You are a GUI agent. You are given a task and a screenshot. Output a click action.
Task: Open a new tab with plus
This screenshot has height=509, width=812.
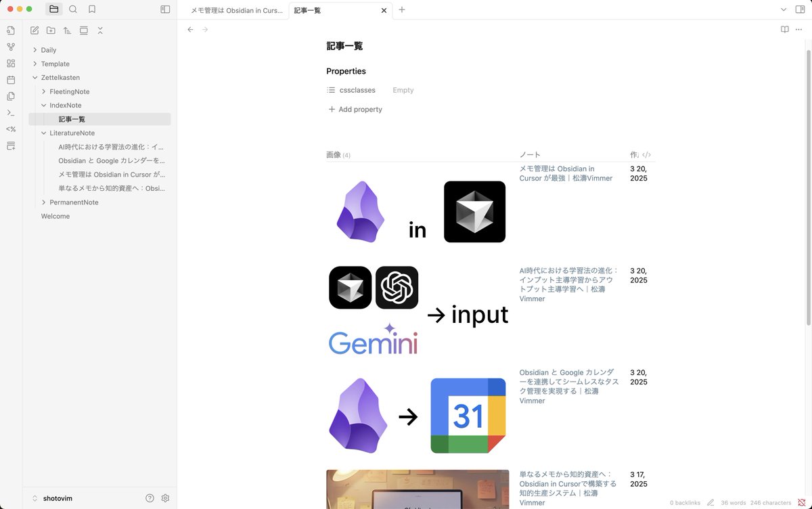tap(402, 9)
